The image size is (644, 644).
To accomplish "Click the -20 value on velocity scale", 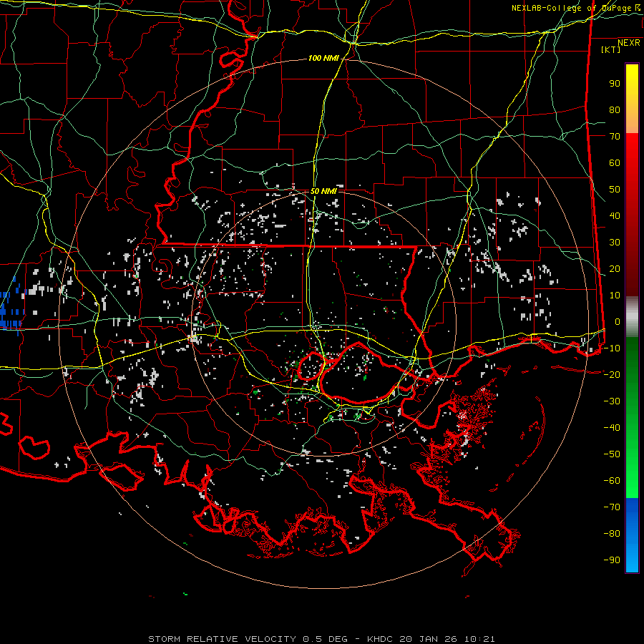I will pyautogui.click(x=612, y=374).
